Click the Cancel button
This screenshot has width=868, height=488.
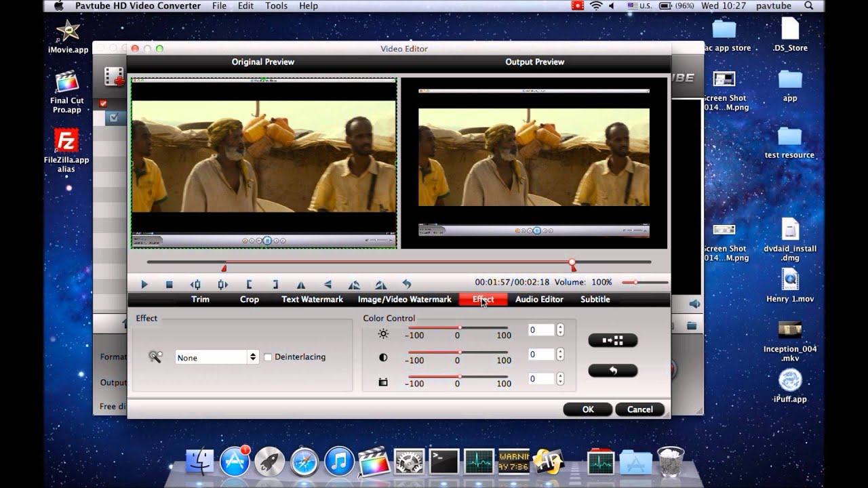(640, 409)
